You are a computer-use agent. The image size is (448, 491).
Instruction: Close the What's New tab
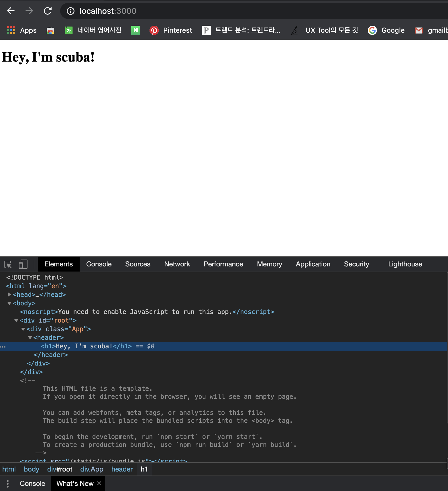coord(99,483)
